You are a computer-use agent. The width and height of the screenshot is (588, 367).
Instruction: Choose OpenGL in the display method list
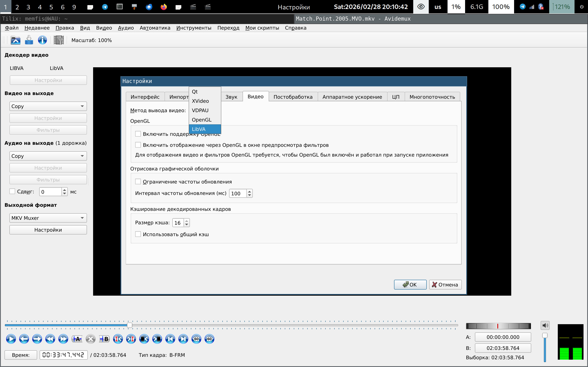click(202, 120)
